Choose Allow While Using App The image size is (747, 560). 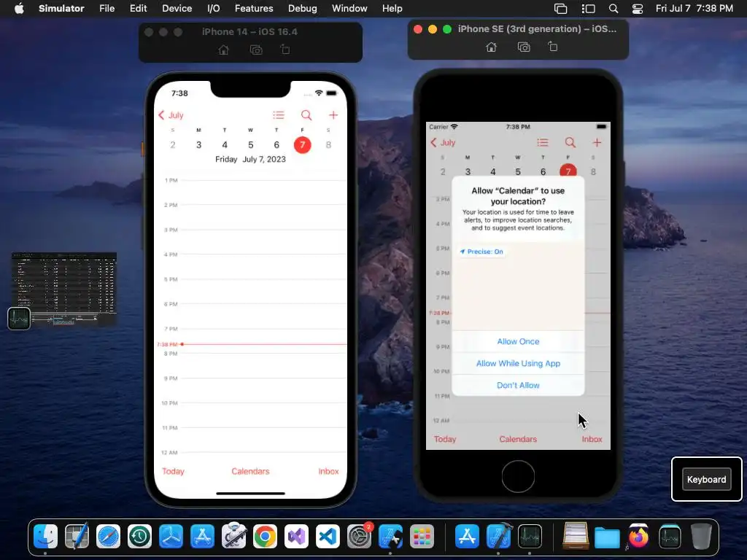[x=519, y=363]
